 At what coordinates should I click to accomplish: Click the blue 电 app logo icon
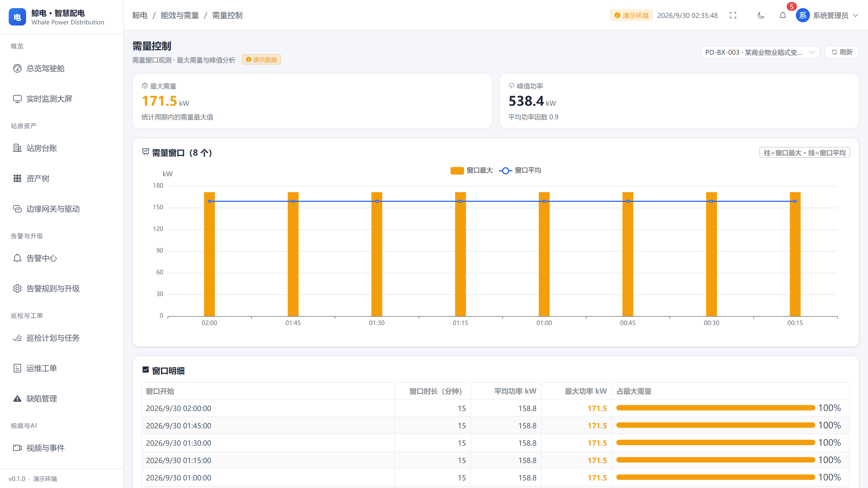tap(17, 17)
